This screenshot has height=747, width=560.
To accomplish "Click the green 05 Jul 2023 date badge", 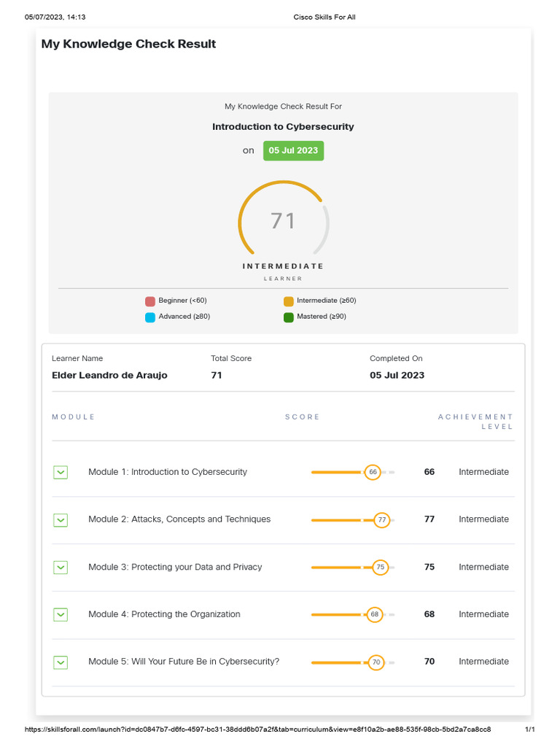I will pos(293,151).
